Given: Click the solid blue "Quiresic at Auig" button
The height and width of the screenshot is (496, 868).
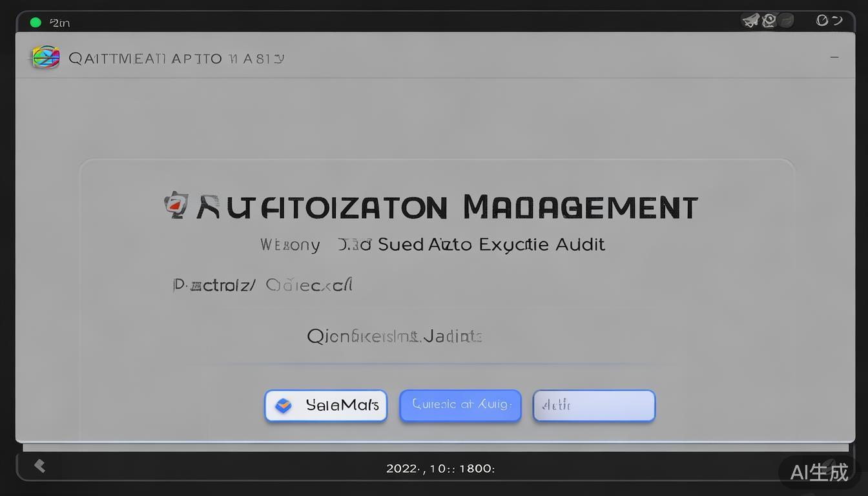Looking at the screenshot, I should coord(460,406).
